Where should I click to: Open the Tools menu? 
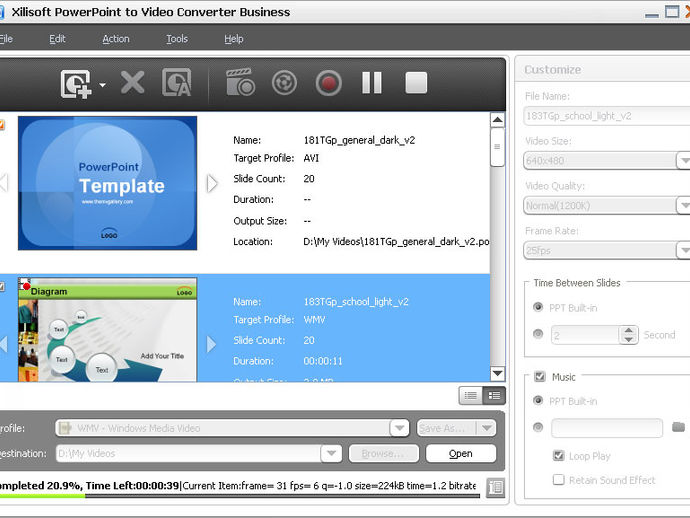[x=177, y=39]
